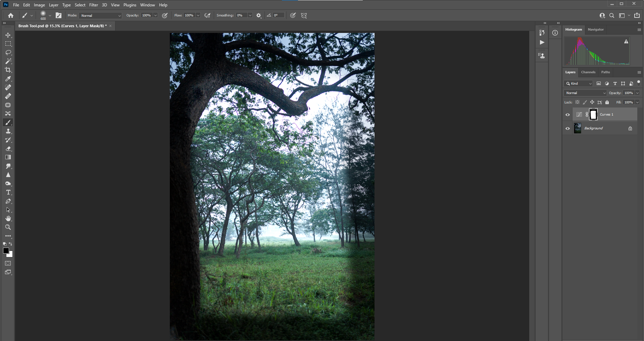Select the Eraser tool
The image size is (644, 341).
point(8,149)
